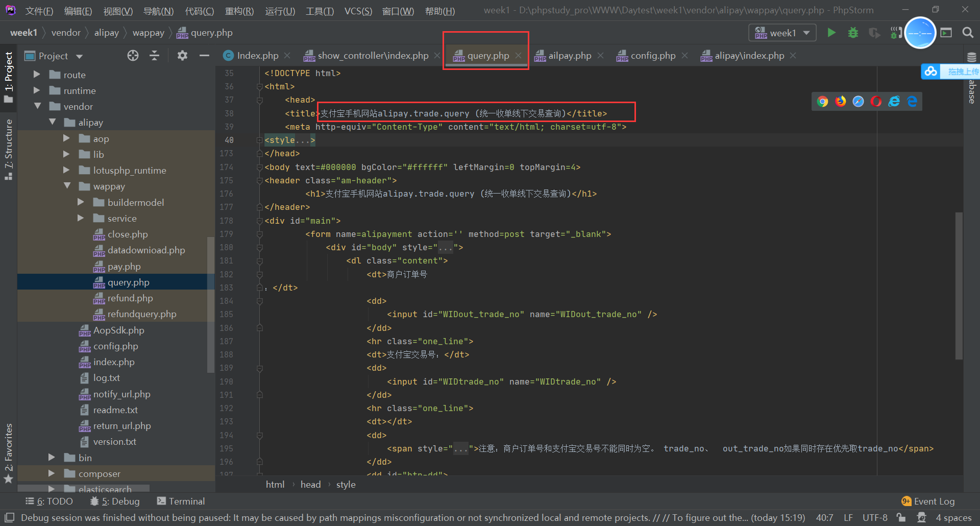Locate current file in Project tree
This screenshot has width=980, height=526.
(x=133, y=56)
